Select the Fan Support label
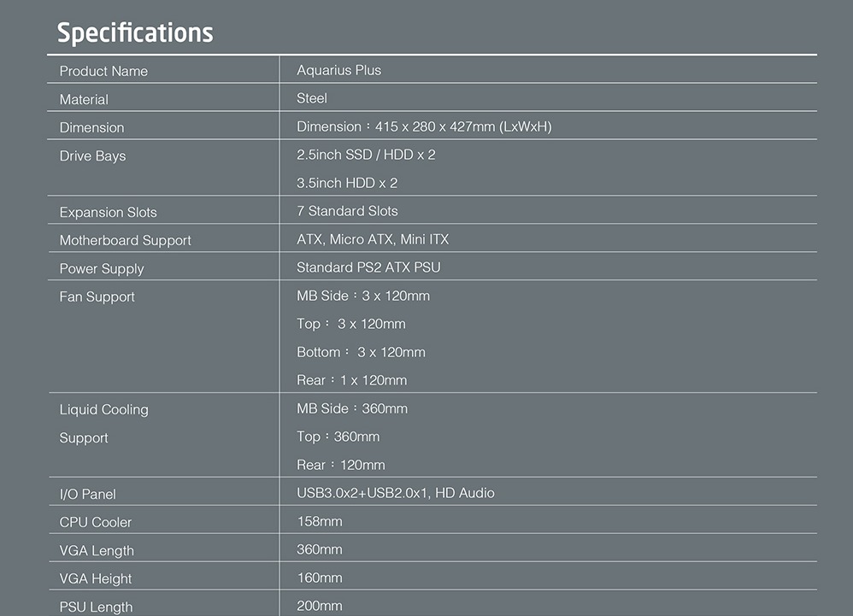Screen dimensions: 853x616 coord(97,296)
